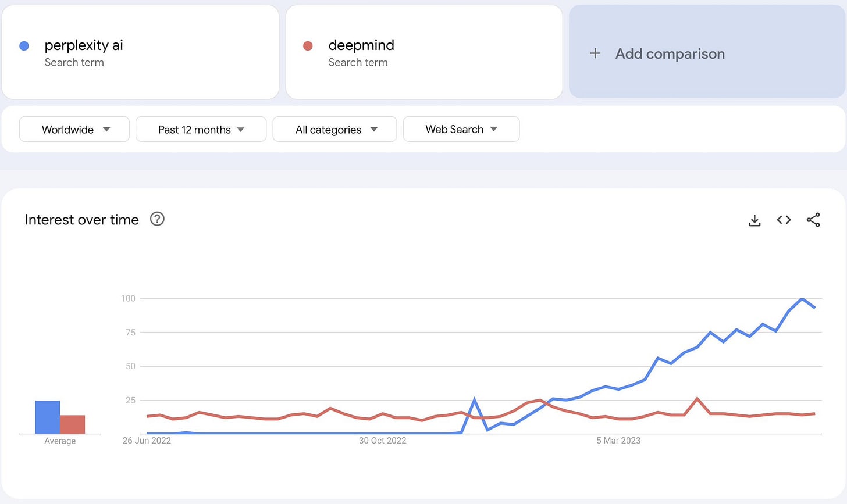Edit the perplexity ai search term
Screen dimensions: 847x504
(x=84, y=45)
